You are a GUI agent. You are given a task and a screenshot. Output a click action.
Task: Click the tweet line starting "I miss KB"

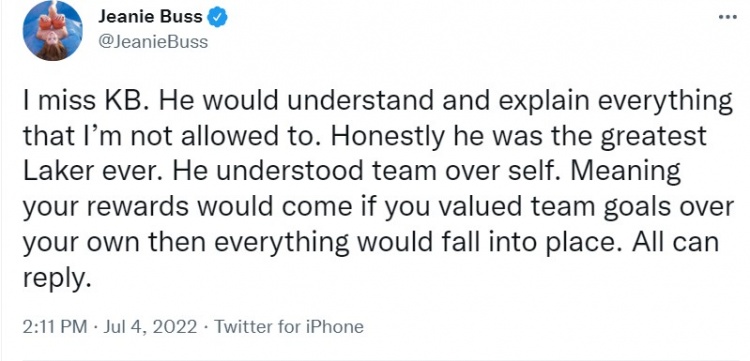pyautogui.click(x=377, y=102)
